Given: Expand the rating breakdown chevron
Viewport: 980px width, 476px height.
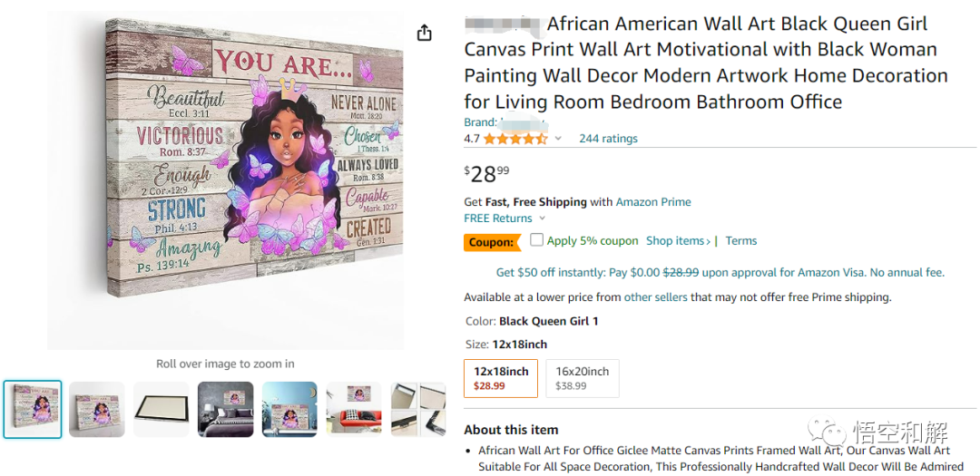Looking at the screenshot, I should click(558, 139).
